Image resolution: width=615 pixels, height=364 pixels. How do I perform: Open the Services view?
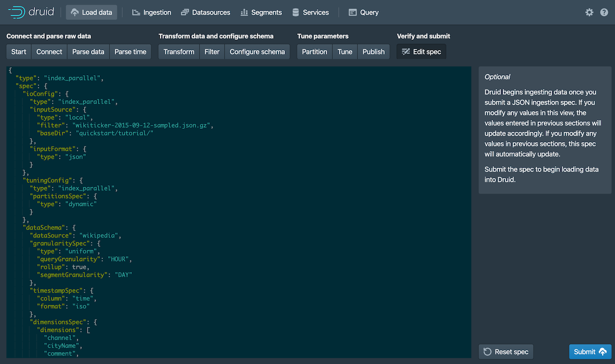pyautogui.click(x=310, y=12)
